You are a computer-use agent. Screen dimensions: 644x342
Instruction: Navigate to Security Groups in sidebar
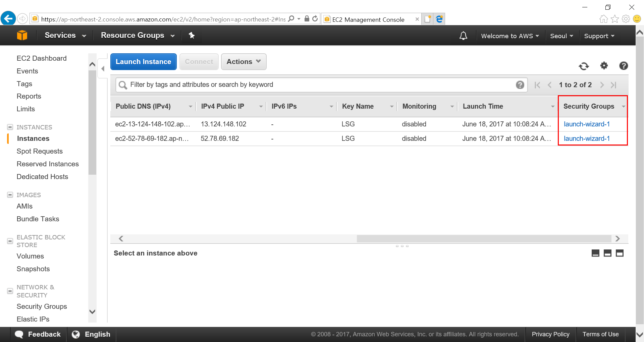coord(42,306)
